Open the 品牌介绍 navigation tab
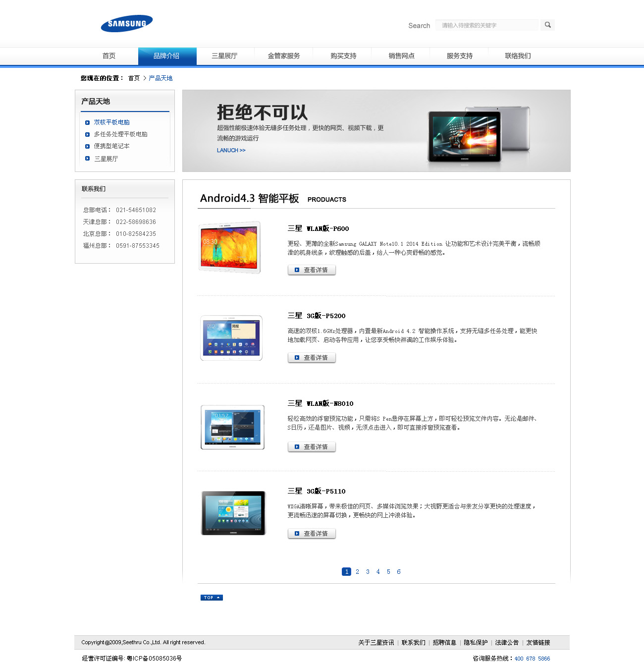Screen dimensions: 644x664 167,56
